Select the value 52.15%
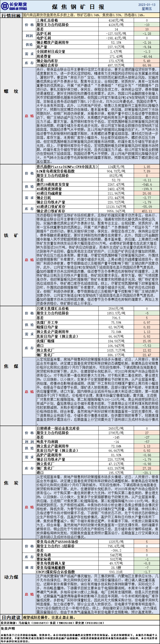The height and width of the screenshot is (644, 160). click(x=116, y=42)
